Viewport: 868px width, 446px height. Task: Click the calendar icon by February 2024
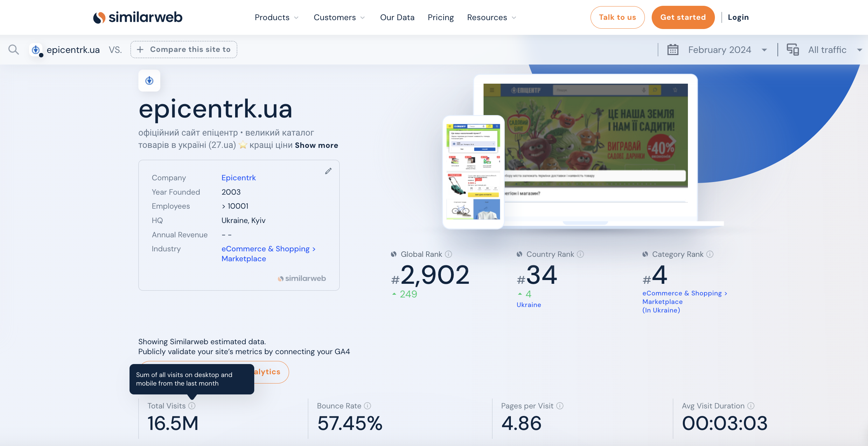pyautogui.click(x=673, y=50)
